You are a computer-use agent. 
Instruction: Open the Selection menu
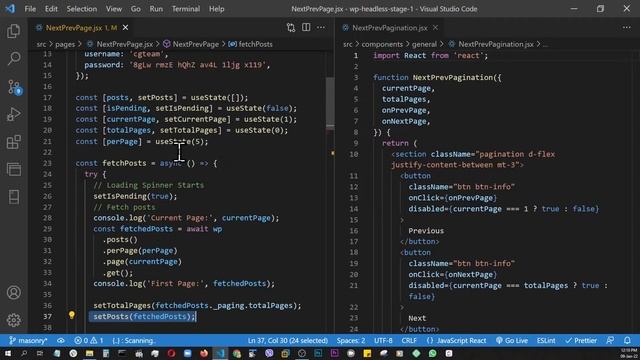(82, 9)
